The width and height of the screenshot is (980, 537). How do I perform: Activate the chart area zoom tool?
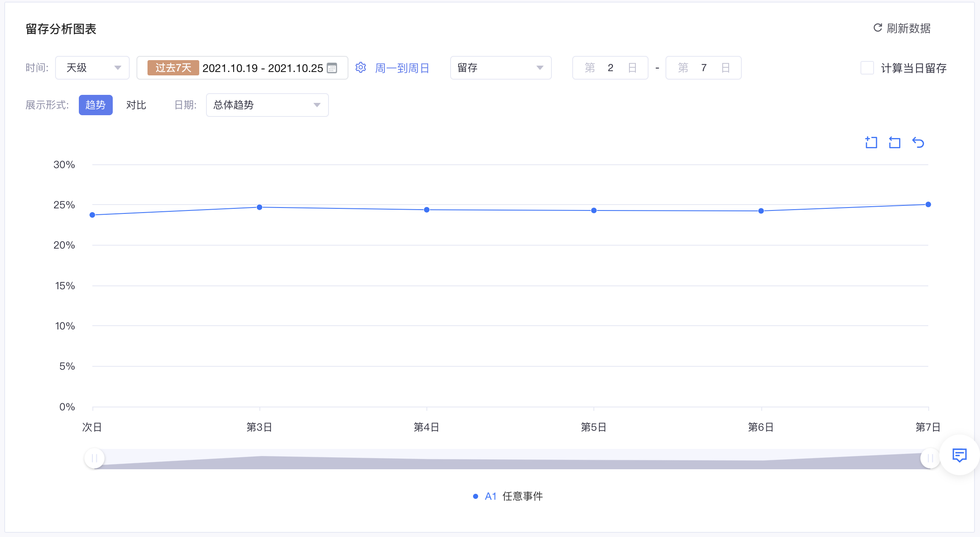coord(871,142)
